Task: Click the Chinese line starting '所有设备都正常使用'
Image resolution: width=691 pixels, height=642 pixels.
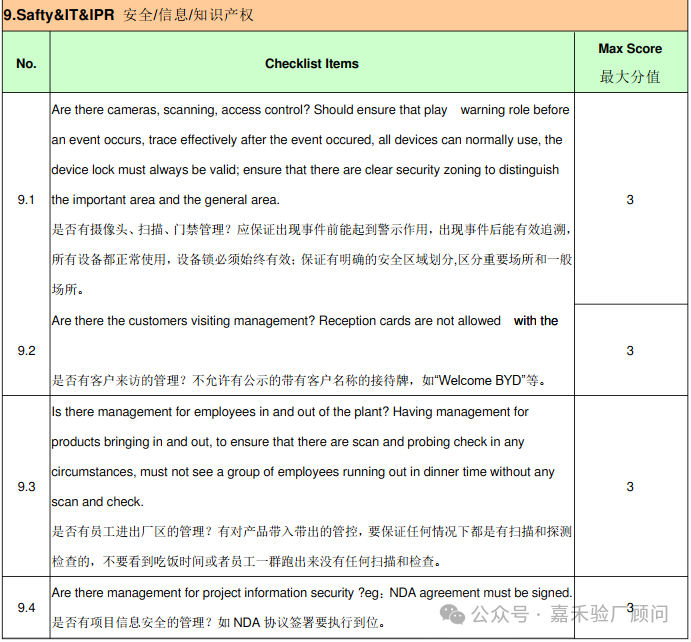Action: (x=312, y=260)
